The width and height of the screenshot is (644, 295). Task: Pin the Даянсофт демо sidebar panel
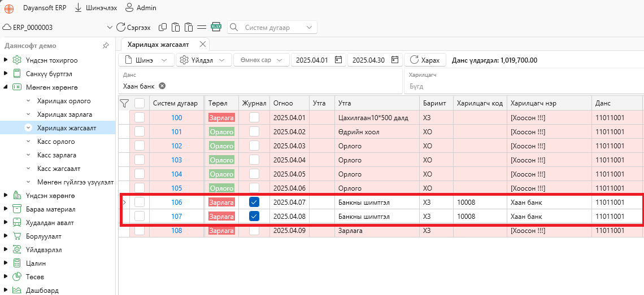pyautogui.click(x=106, y=46)
